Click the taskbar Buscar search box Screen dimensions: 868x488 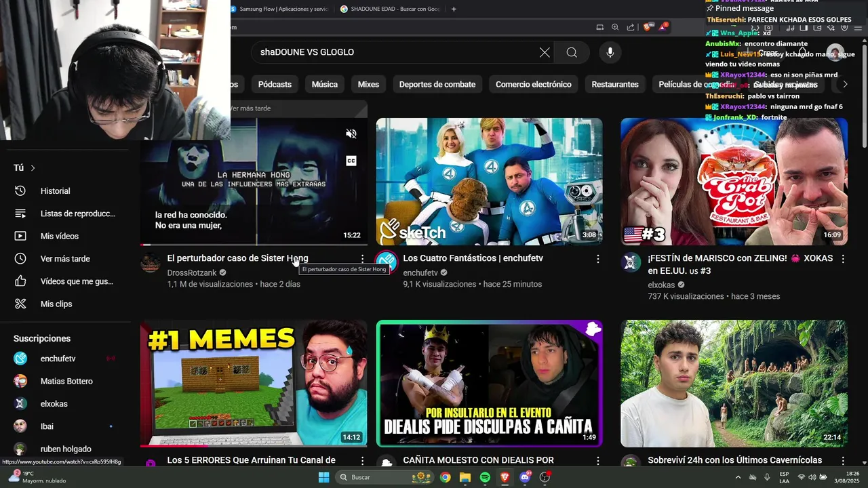point(385,477)
